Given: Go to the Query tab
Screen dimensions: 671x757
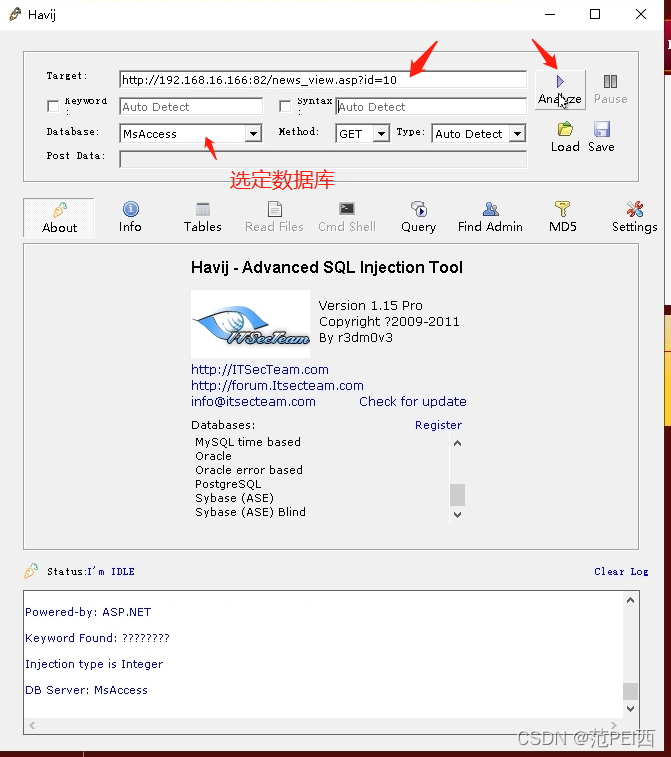Looking at the screenshot, I should (419, 218).
